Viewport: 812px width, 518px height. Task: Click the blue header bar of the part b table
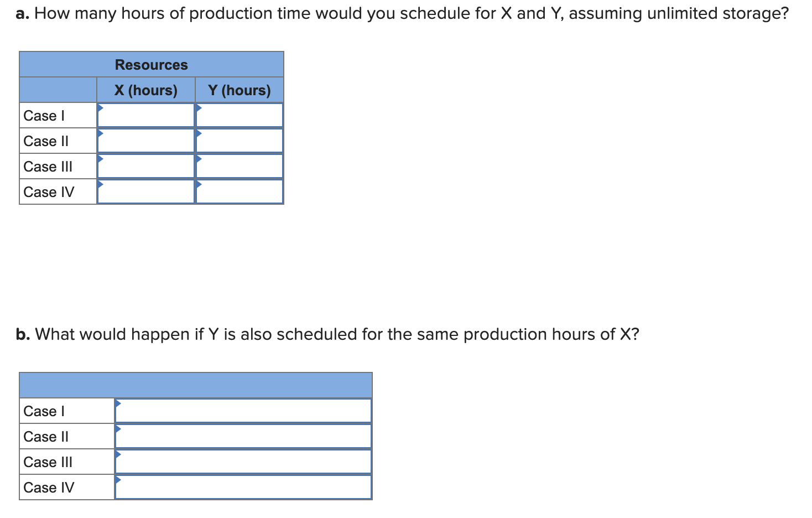[195, 384]
